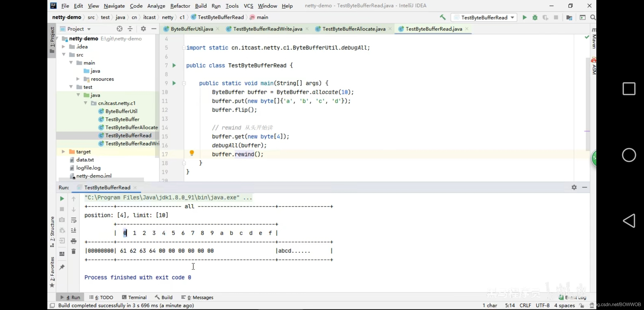644x310 pixels.
Task: Click the trash icon to clear console output
Action: [x=73, y=251]
